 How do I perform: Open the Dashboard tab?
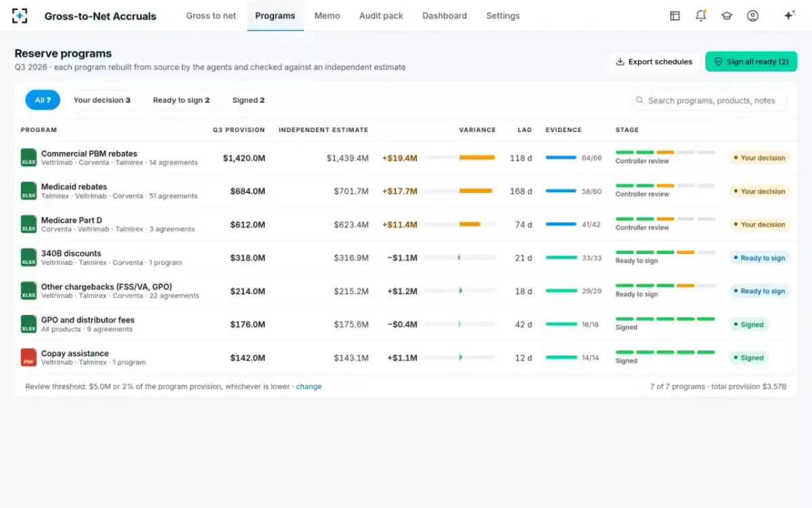click(x=445, y=16)
